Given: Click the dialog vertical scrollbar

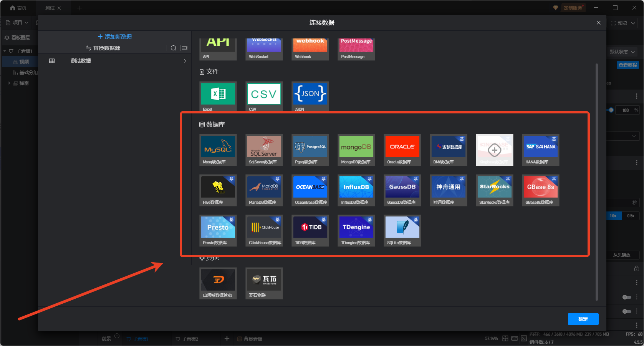Looking at the screenshot, I should point(596,181).
